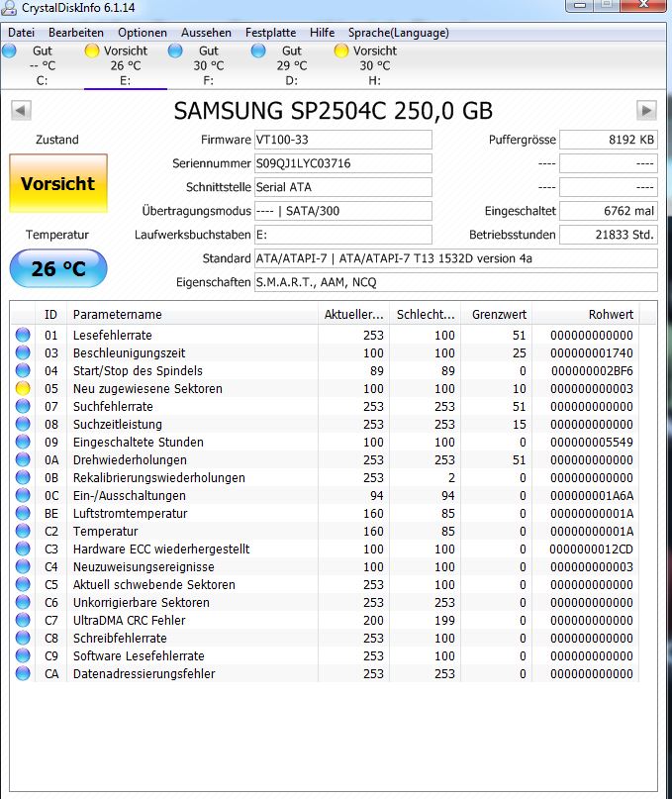Select the UltraDMA CRC Fehler parameter name
The image size is (672, 799).
[x=129, y=621]
